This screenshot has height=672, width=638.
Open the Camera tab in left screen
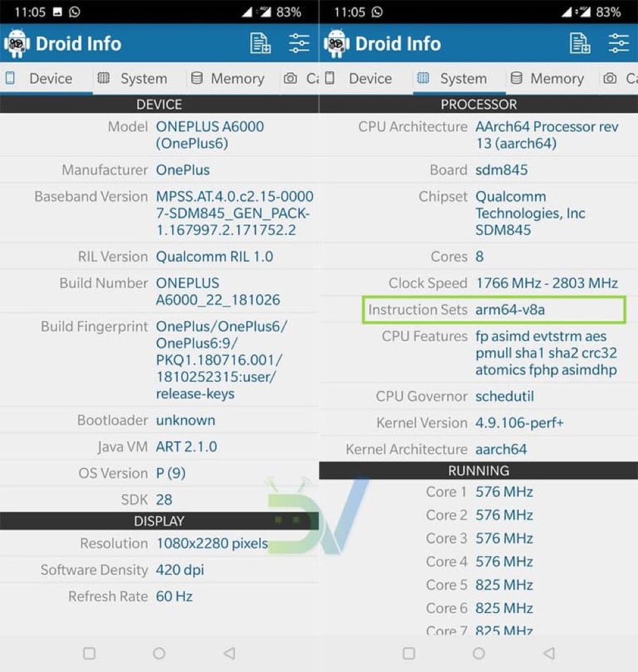300,79
